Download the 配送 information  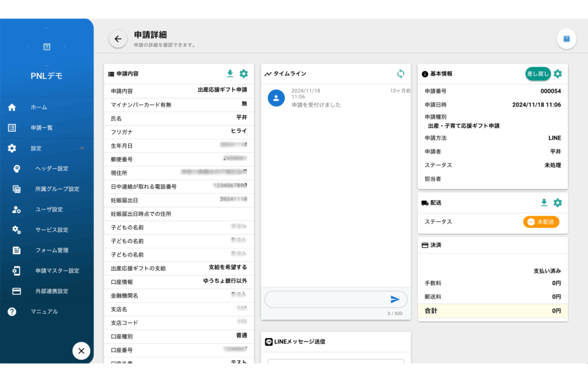pyautogui.click(x=544, y=202)
